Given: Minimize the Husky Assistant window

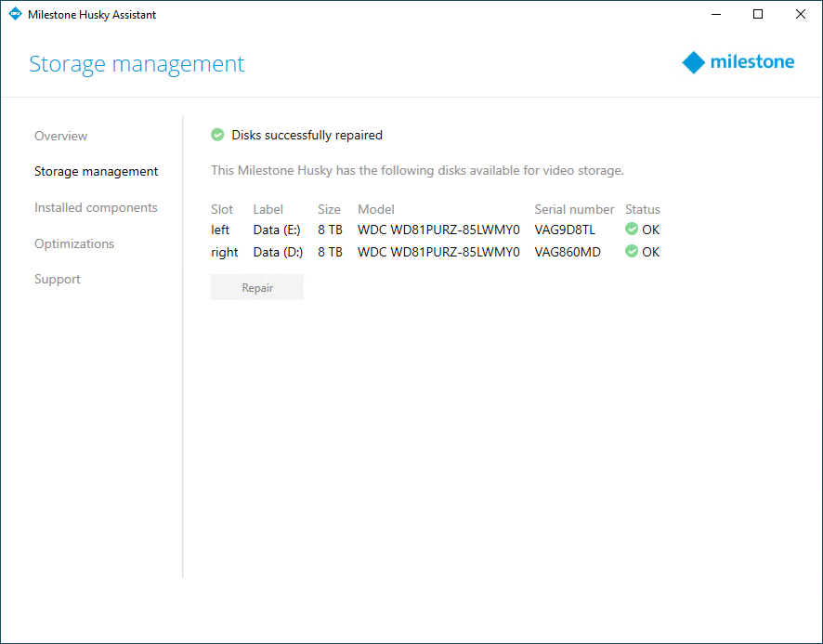Looking at the screenshot, I should 715,15.
